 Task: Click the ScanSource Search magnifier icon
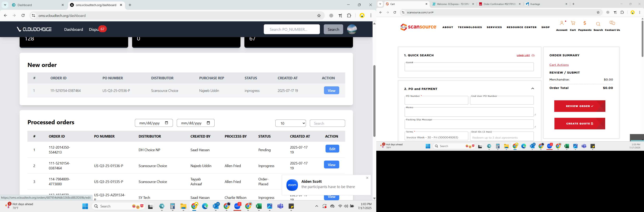(x=598, y=24)
